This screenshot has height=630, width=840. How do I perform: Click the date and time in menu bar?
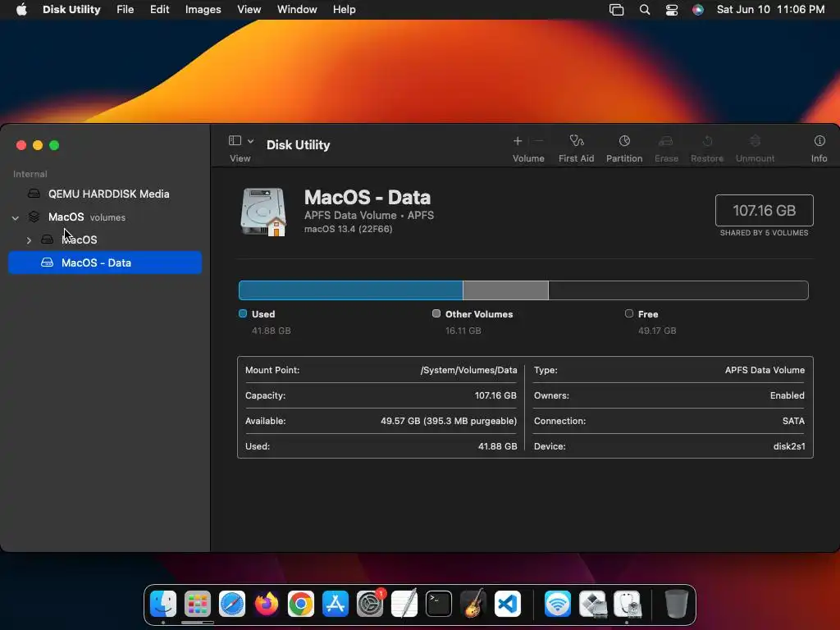coord(770,10)
